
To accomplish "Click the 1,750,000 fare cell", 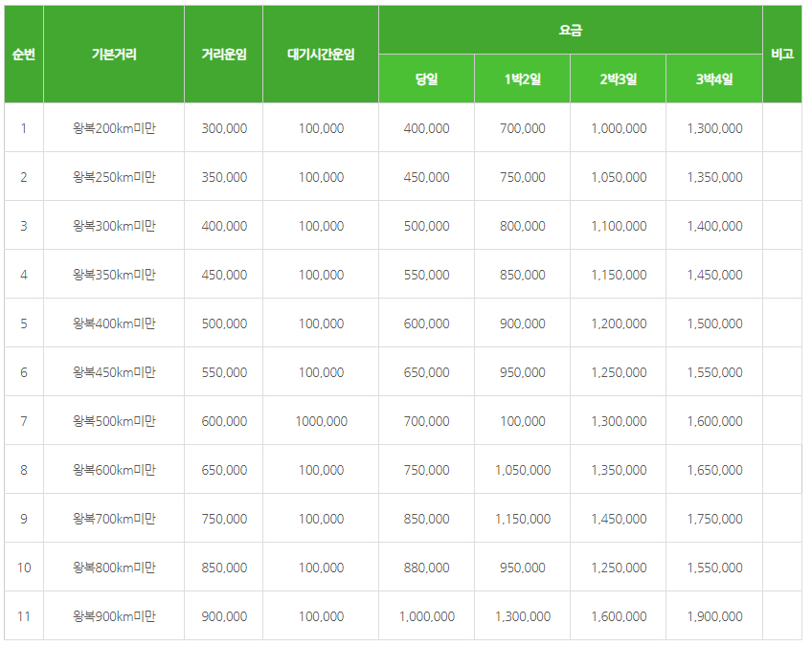I will point(714,519).
